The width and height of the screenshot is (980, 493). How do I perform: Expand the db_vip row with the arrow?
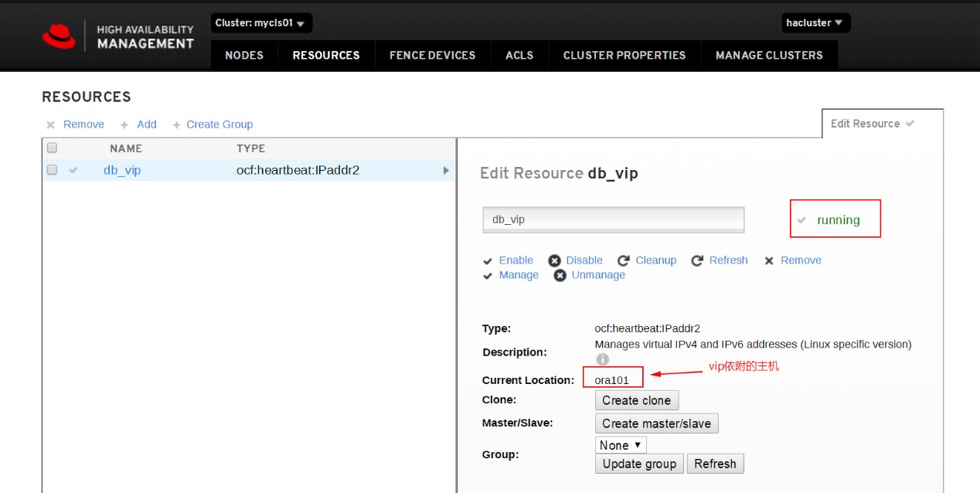pos(447,170)
